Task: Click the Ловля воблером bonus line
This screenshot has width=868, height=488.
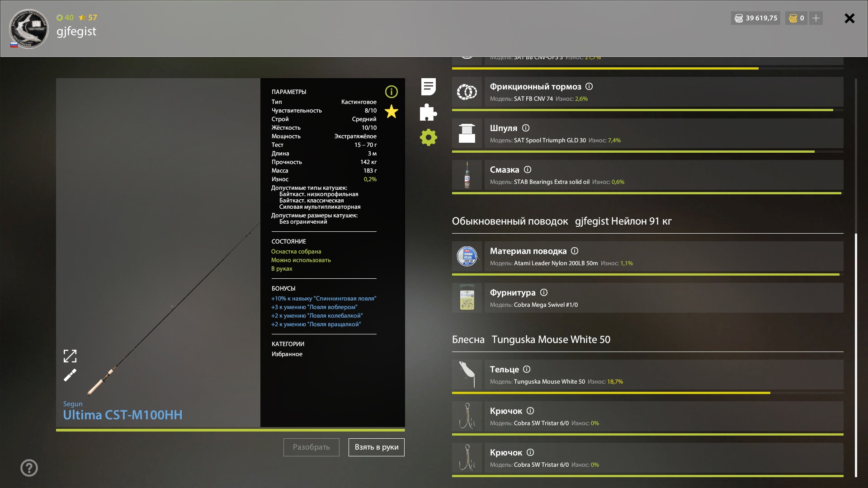Action: pos(314,307)
